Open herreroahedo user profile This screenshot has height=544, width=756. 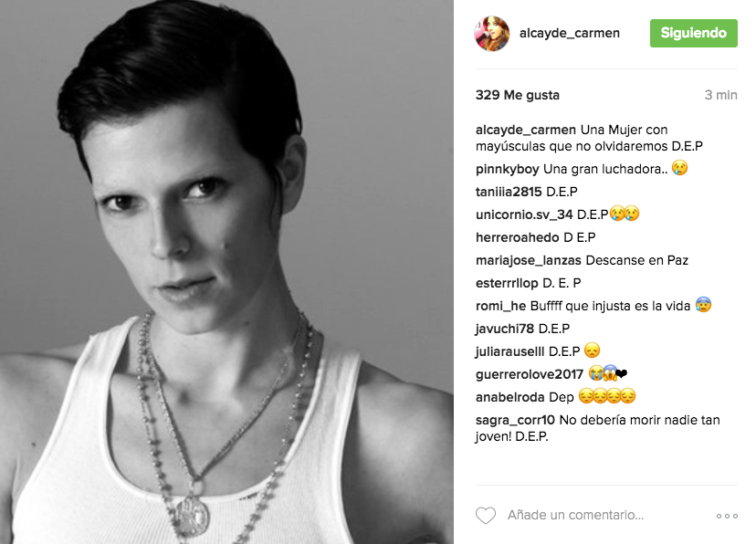click(x=518, y=237)
